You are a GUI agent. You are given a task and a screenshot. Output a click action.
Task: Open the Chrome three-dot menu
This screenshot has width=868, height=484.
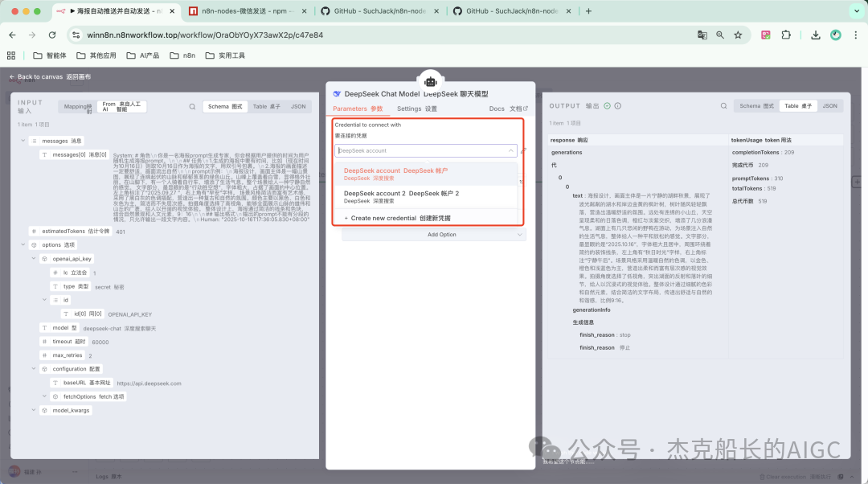pos(856,35)
